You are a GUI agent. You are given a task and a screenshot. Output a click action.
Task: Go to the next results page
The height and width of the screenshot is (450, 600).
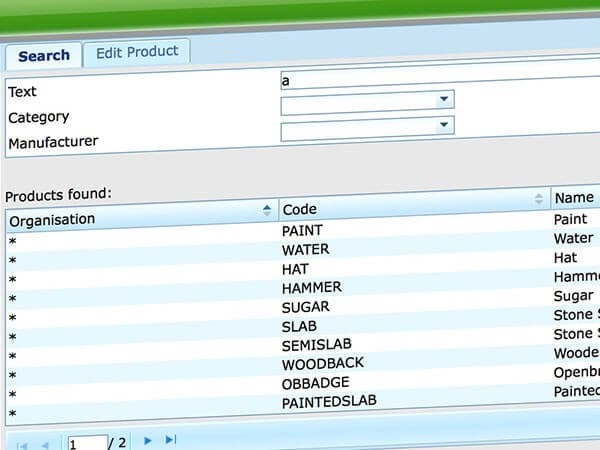pos(147,441)
